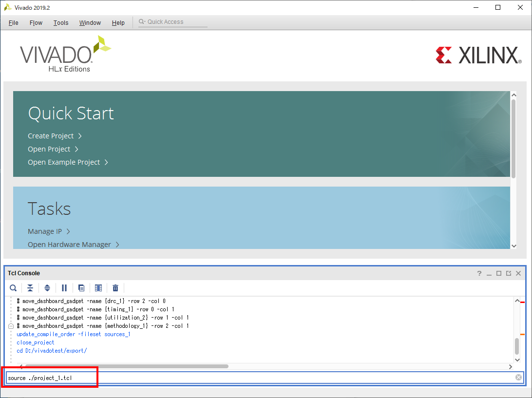This screenshot has height=398, width=532.
Task: Click the orange warning marker in console gutter
Action: [x=522, y=335]
